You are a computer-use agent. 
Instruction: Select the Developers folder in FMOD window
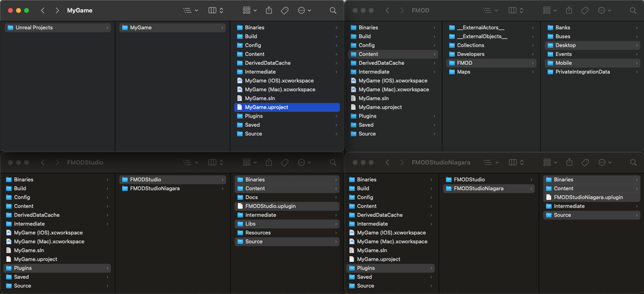click(x=491, y=54)
